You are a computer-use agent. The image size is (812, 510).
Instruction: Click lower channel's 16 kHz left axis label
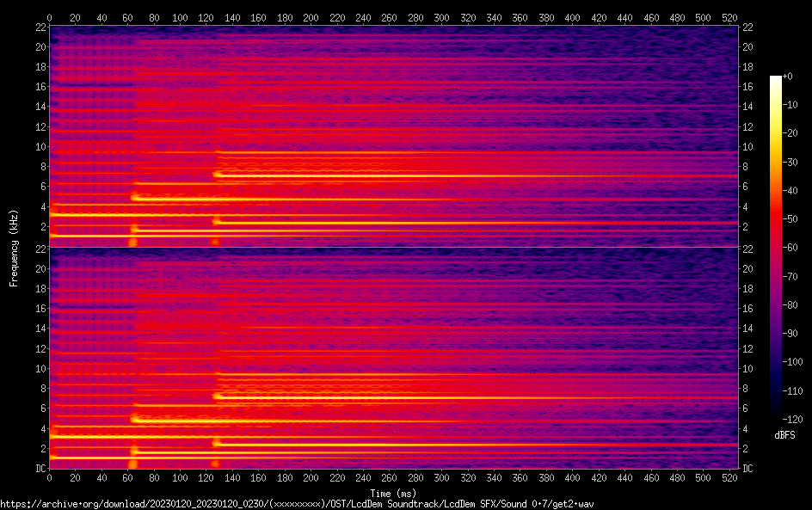point(40,308)
